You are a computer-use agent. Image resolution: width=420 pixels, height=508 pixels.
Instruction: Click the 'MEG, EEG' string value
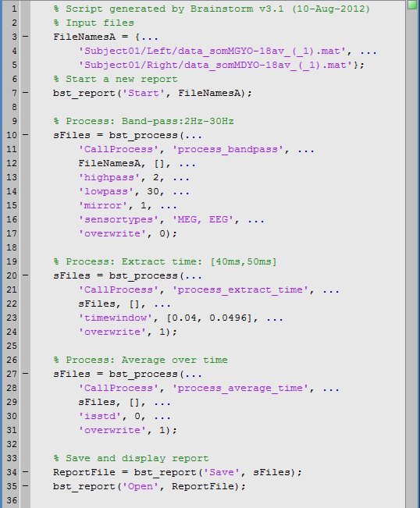click(x=203, y=219)
